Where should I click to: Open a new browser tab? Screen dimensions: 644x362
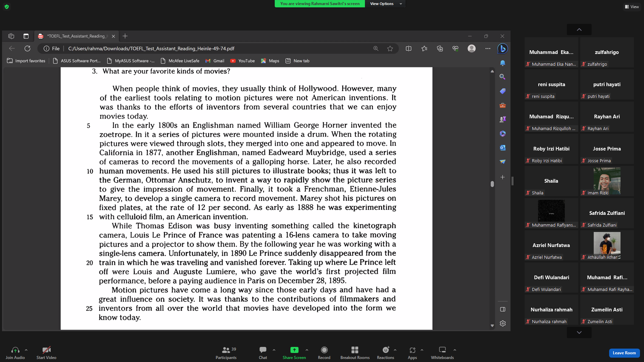[x=125, y=36]
